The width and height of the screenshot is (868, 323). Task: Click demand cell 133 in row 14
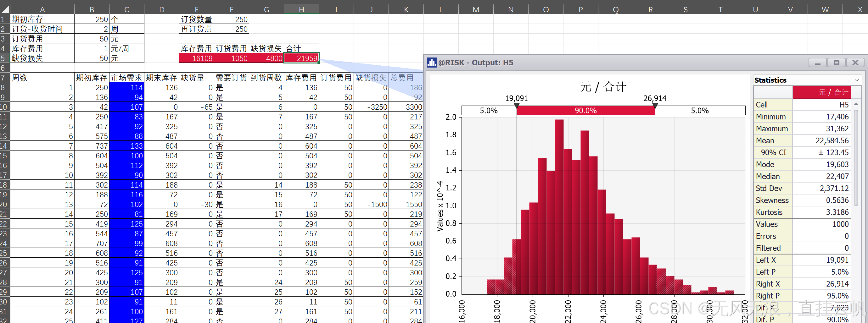[127, 146]
